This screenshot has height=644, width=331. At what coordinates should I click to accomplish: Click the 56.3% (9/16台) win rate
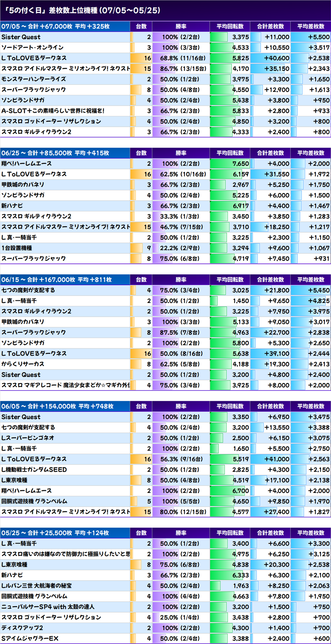181,459
